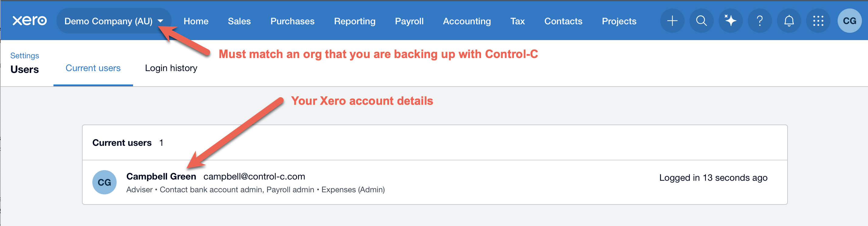Open the sparkle AI assistant icon
The image size is (868, 226).
pos(730,21)
